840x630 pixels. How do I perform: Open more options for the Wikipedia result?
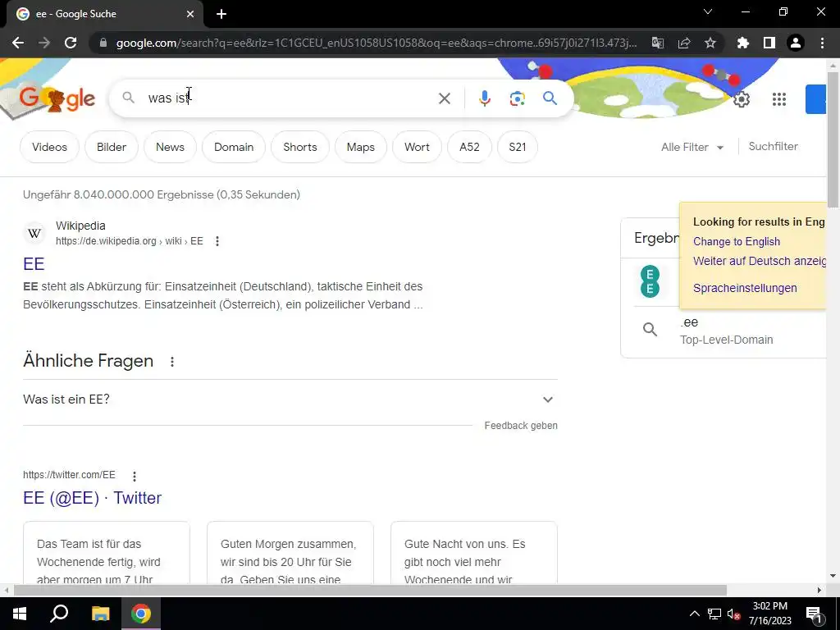pos(217,242)
